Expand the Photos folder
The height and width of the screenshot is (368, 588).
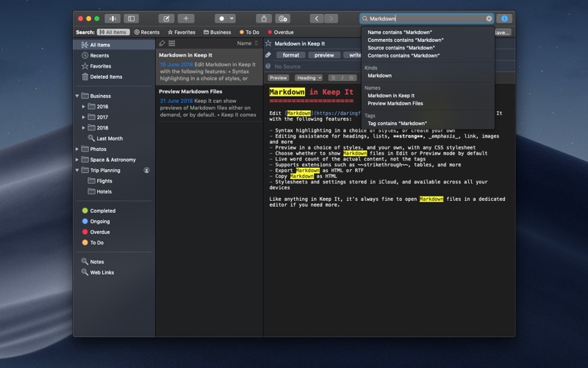77,149
